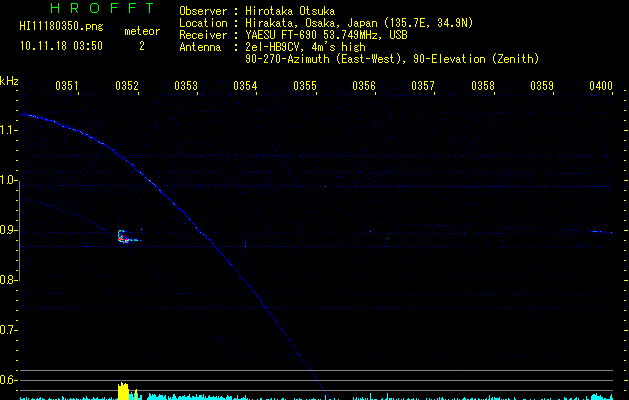Click the 0359 time marker
This screenshot has width=629, height=400.
pyautogui.click(x=542, y=85)
